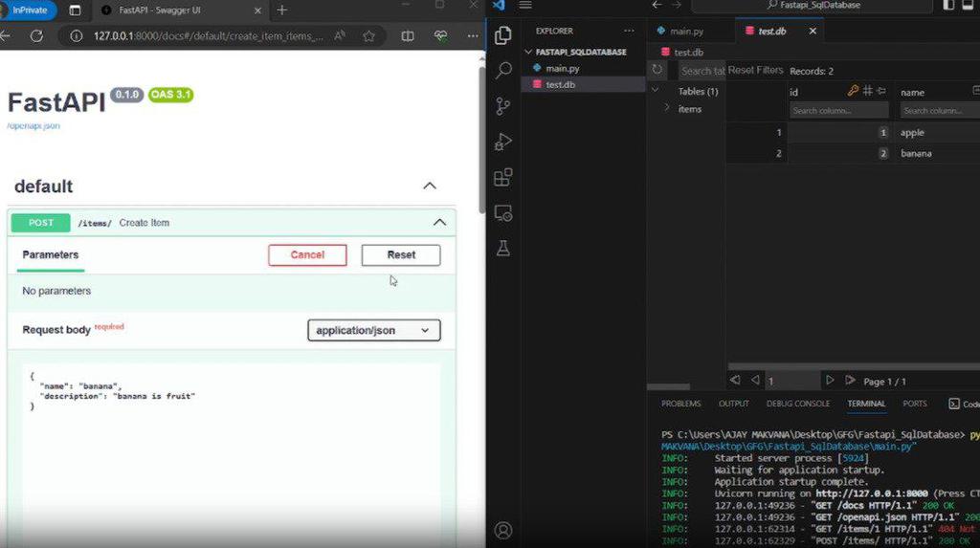Expand the items table node
Image resolution: width=980 pixels, height=548 pixels.
point(667,109)
